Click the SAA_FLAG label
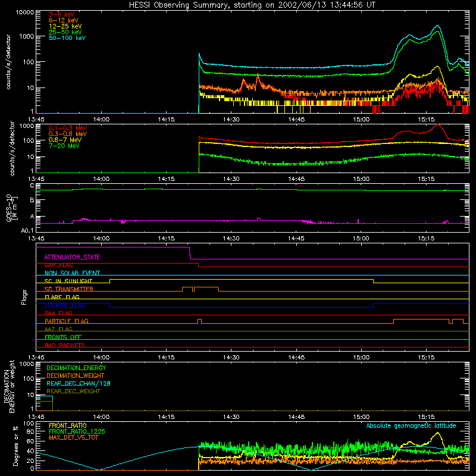 pyautogui.click(x=58, y=314)
